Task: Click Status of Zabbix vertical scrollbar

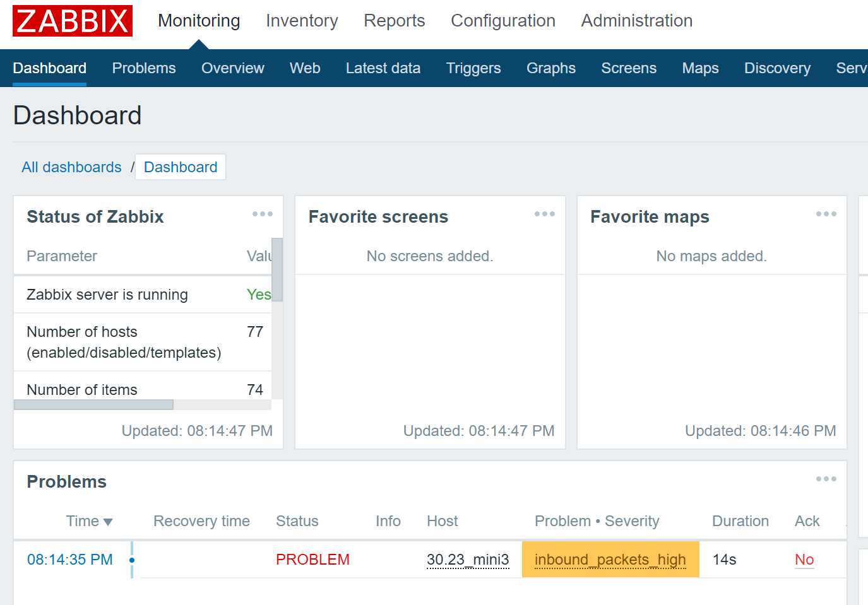Action: click(277, 270)
